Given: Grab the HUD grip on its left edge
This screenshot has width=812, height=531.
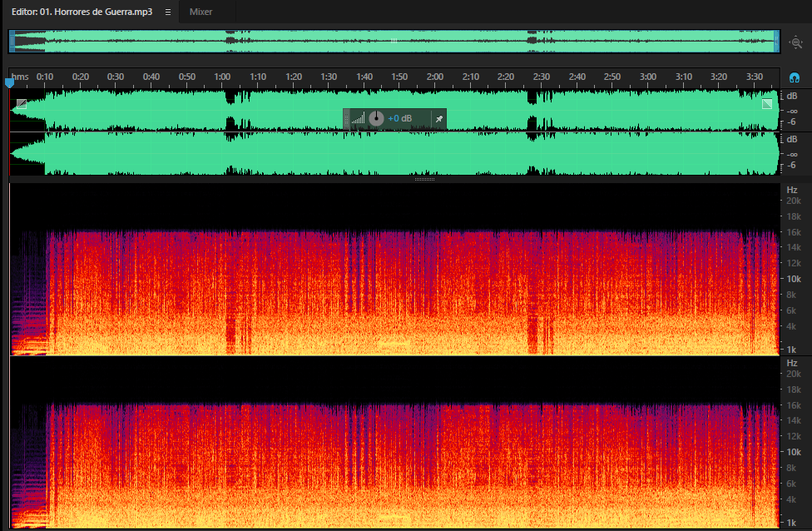Looking at the screenshot, I should (x=346, y=119).
